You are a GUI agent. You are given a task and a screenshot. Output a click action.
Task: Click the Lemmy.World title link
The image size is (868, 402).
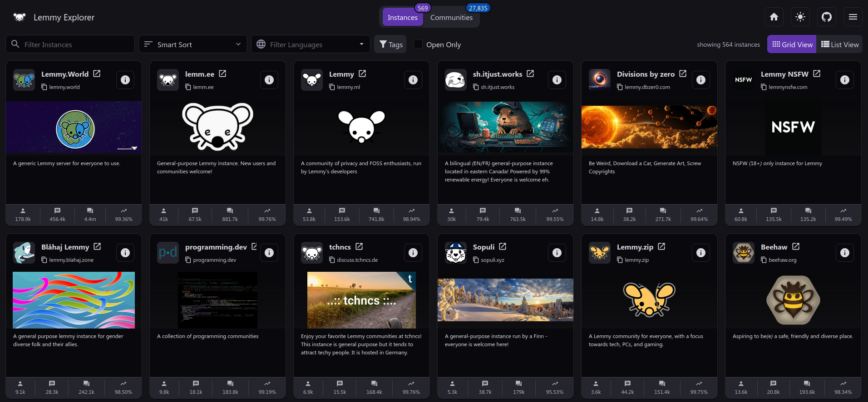tap(65, 74)
